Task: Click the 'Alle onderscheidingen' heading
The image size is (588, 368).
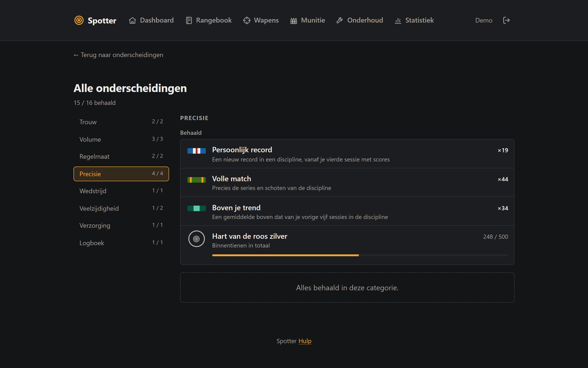Action: point(130,88)
